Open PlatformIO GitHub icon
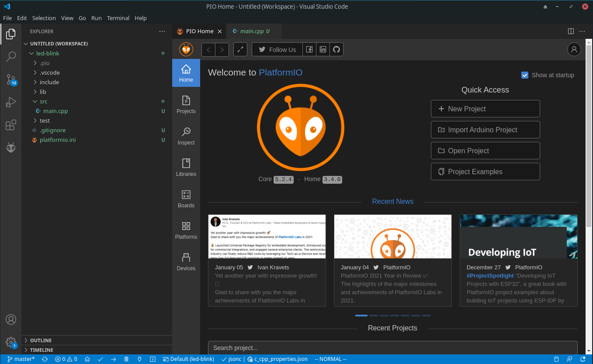The height and width of the screenshot is (364, 593). coord(336,50)
